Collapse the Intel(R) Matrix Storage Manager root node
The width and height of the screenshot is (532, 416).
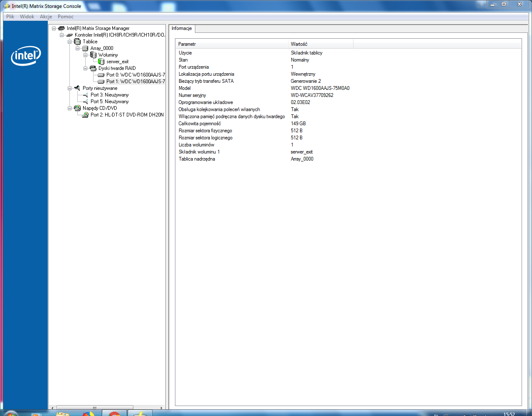point(54,28)
